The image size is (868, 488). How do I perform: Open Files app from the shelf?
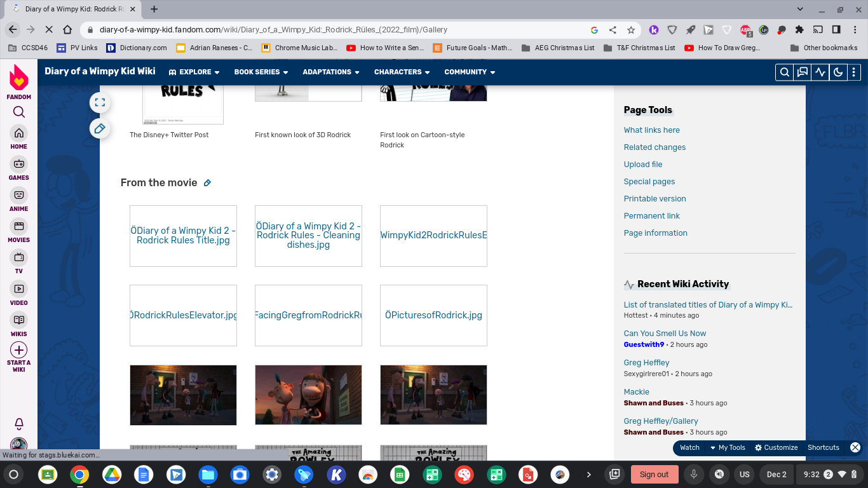208,475
